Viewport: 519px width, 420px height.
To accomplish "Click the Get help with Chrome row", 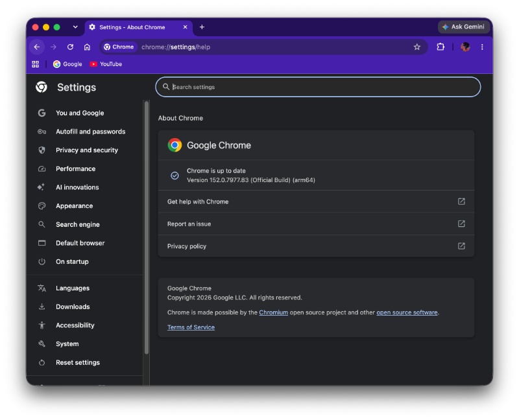I will [x=316, y=202].
